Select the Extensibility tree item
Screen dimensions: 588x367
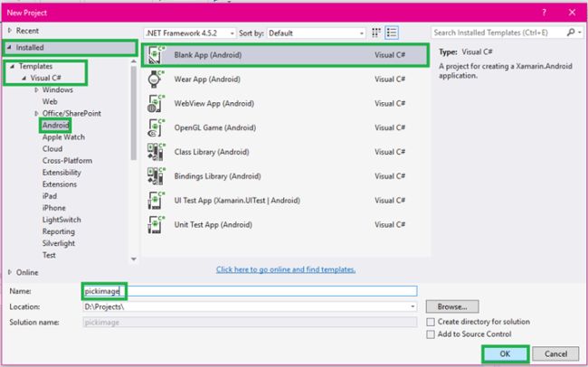(x=62, y=173)
